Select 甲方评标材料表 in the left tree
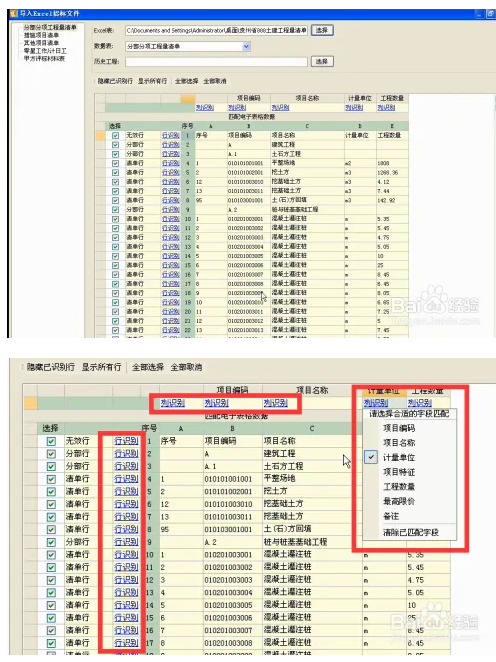This screenshot has height=662, width=496. (44, 59)
